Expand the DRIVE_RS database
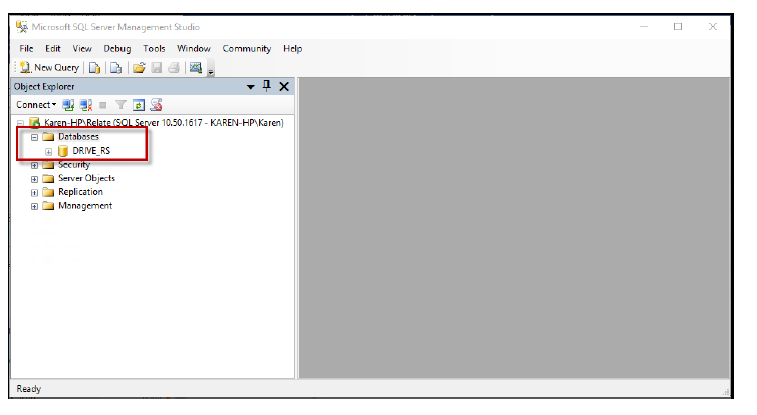Viewport: 757px width, 415px height. (48, 152)
